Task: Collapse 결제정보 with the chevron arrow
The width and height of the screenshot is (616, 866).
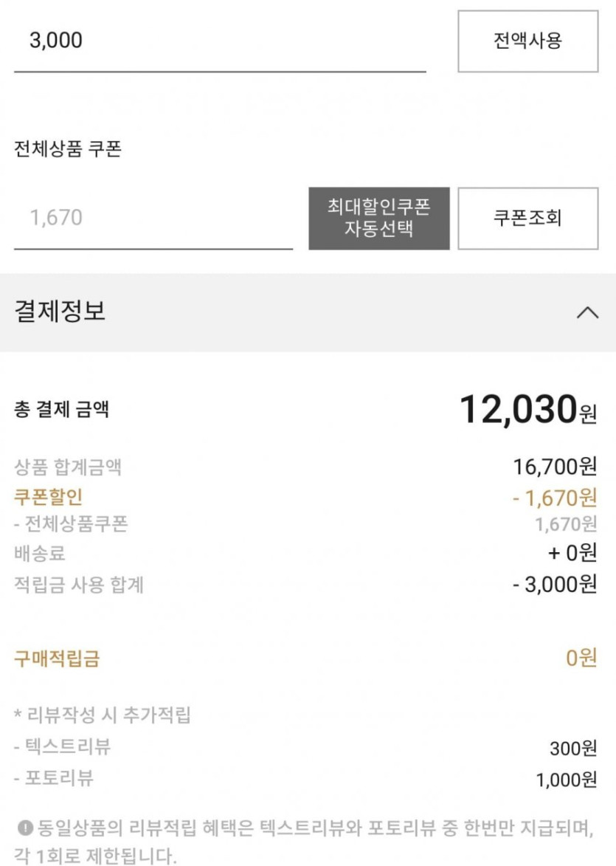Action: [x=587, y=312]
